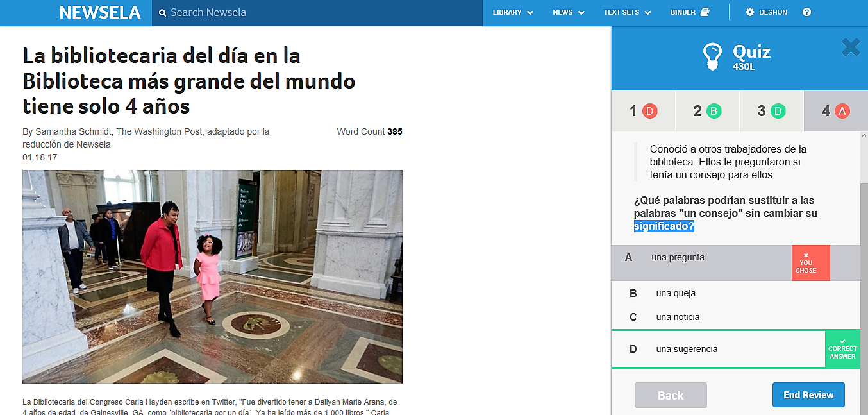Click the red YOU CHOSE badge
Viewport: 868px width, 415px height.
[x=811, y=262]
